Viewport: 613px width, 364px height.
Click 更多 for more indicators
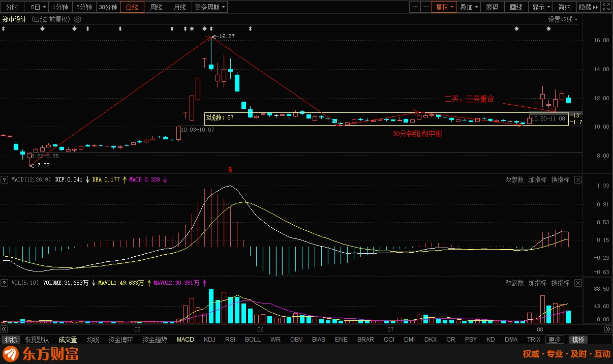point(555,340)
